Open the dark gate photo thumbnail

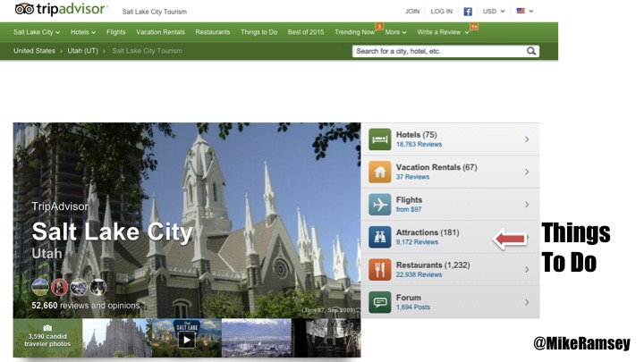point(326,338)
